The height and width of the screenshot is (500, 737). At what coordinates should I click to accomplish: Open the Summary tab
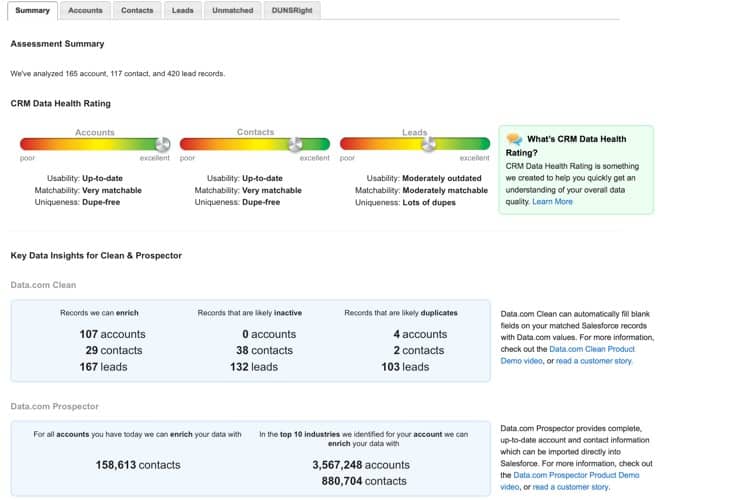coord(32,10)
